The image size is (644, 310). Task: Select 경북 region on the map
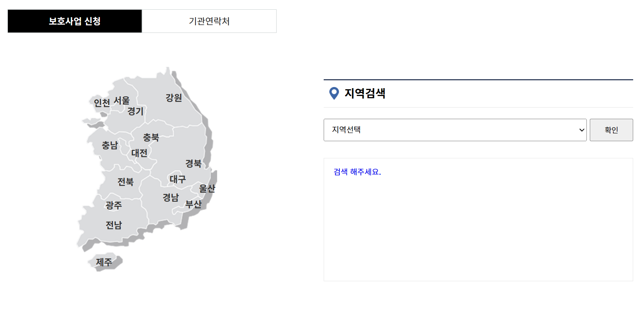(194, 164)
